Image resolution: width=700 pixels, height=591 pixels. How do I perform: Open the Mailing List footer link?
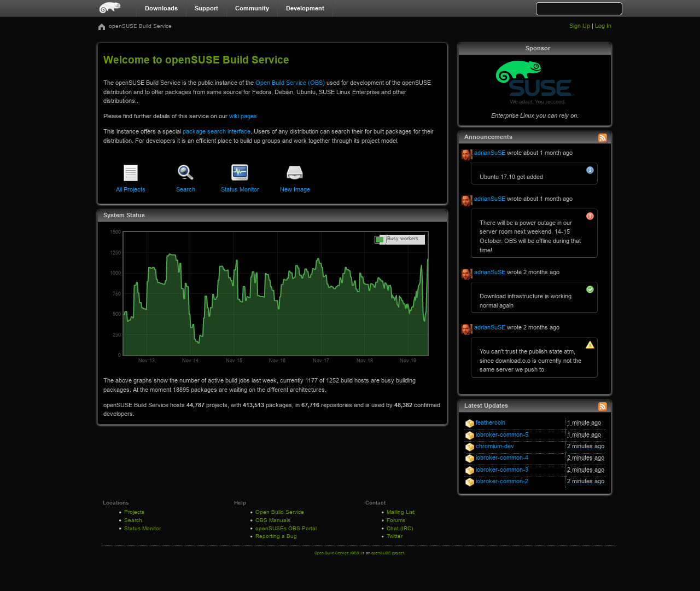pyautogui.click(x=400, y=512)
